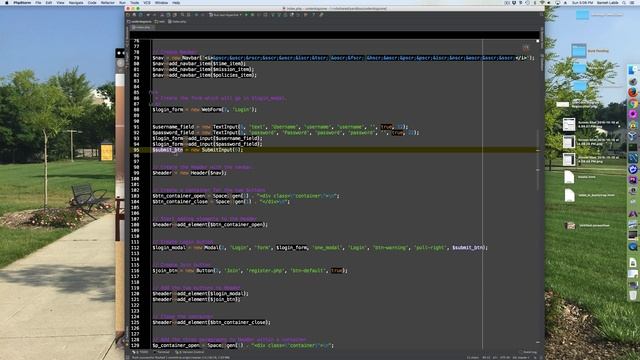640x360 pixels.
Task: Open the Event Log in status bar
Action: point(529,352)
